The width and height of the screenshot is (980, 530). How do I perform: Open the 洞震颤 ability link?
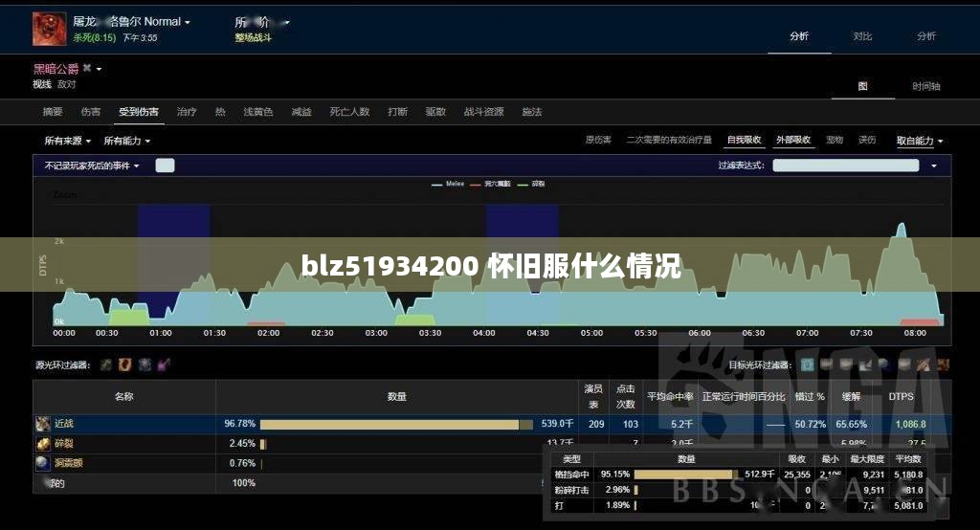[69, 463]
